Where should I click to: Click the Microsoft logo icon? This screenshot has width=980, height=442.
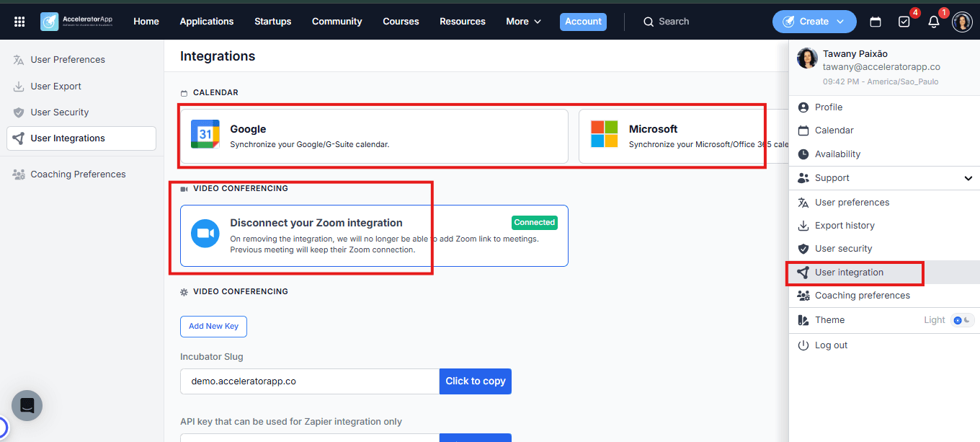[x=604, y=135]
